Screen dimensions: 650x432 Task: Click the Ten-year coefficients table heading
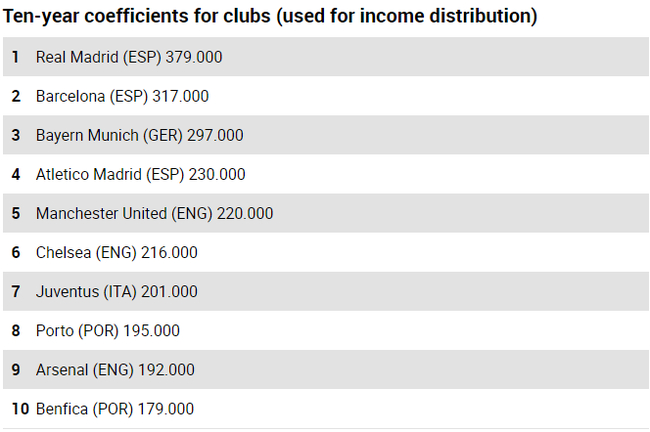click(x=271, y=17)
